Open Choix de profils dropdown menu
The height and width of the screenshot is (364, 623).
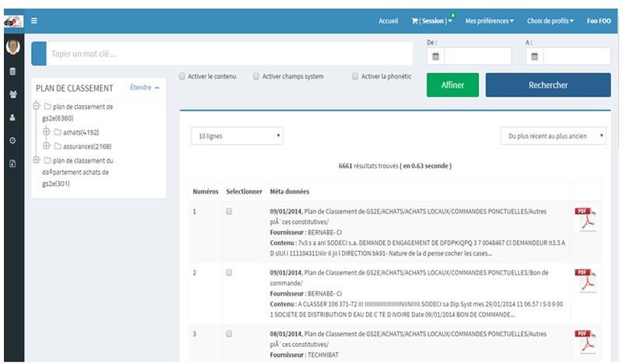[551, 21]
